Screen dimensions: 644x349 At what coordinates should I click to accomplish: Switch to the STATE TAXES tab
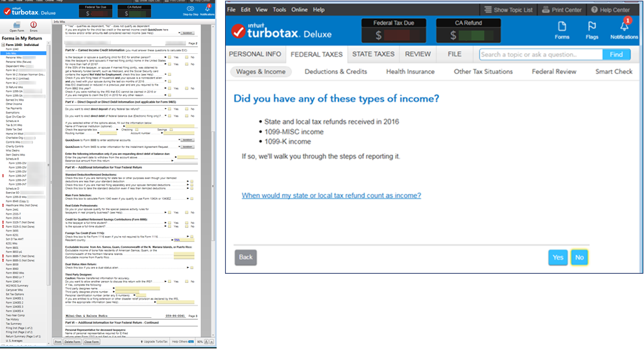374,54
